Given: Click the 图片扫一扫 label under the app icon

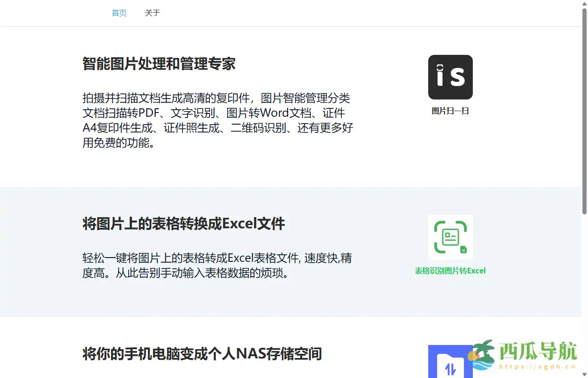Looking at the screenshot, I should 450,111.
